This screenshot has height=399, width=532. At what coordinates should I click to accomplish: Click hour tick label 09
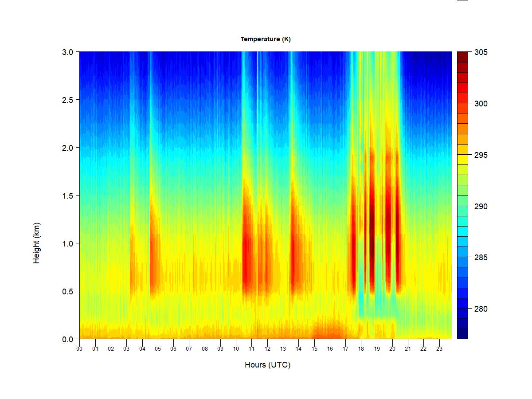(x=220, y=349)
